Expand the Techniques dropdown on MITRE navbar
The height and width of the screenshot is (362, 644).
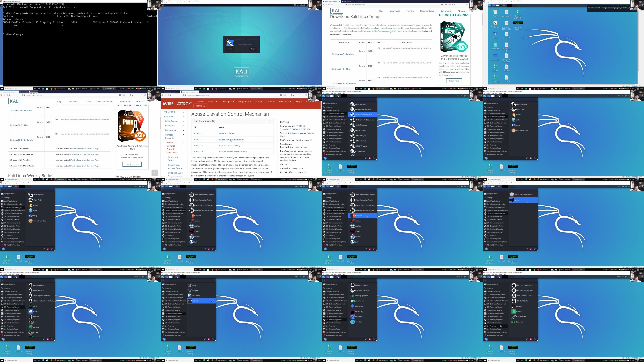click(x=227, y=101)
